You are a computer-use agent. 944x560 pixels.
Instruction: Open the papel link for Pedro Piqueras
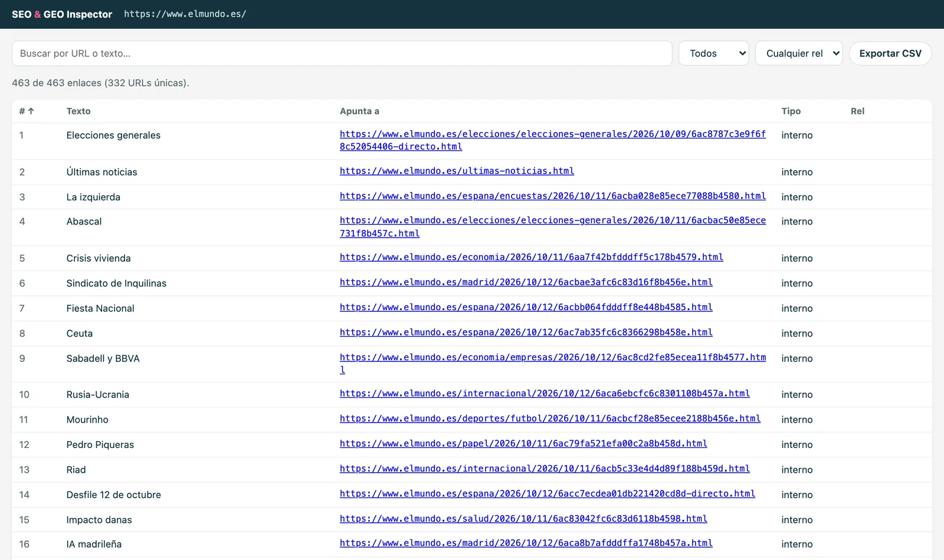click(x=523, y=443)
